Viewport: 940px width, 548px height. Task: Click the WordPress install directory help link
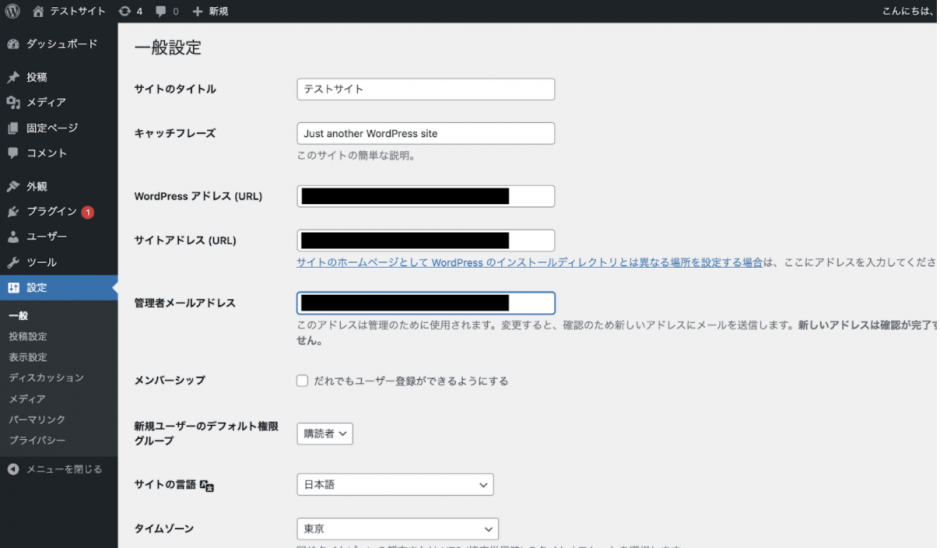coord(529,262)
